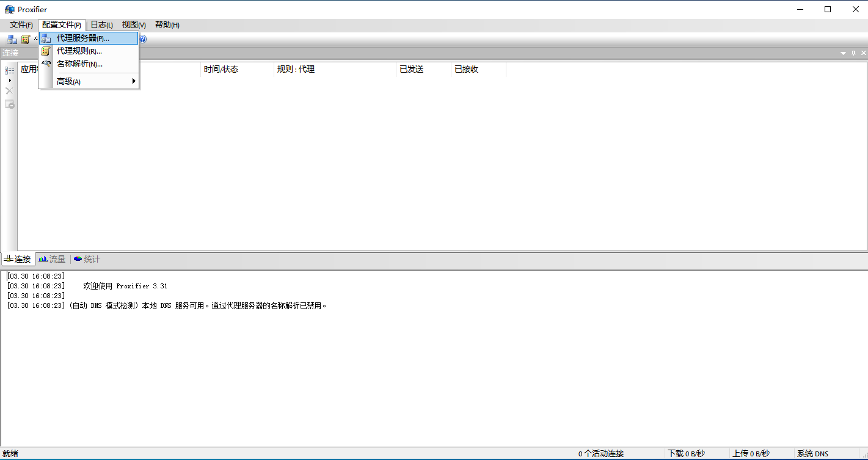
Task: Click the 规则 : 代理 column header
Action: [335, 69]
